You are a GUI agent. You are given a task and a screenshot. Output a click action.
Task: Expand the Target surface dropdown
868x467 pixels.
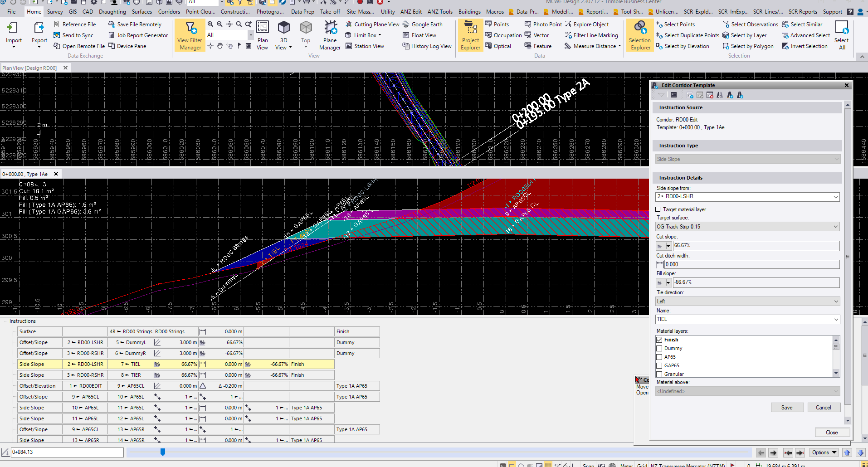coord(835,227)
